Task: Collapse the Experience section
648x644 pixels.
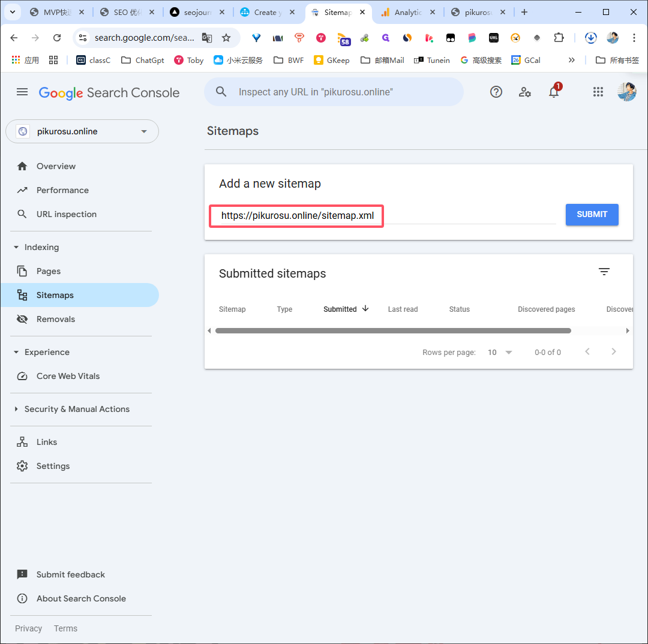Action: click(16, 352)
